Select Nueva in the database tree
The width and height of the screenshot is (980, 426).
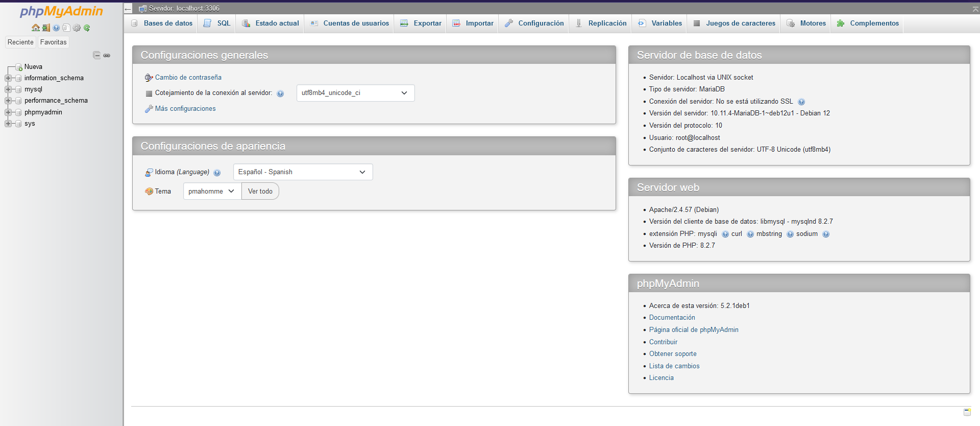(33, 67)
